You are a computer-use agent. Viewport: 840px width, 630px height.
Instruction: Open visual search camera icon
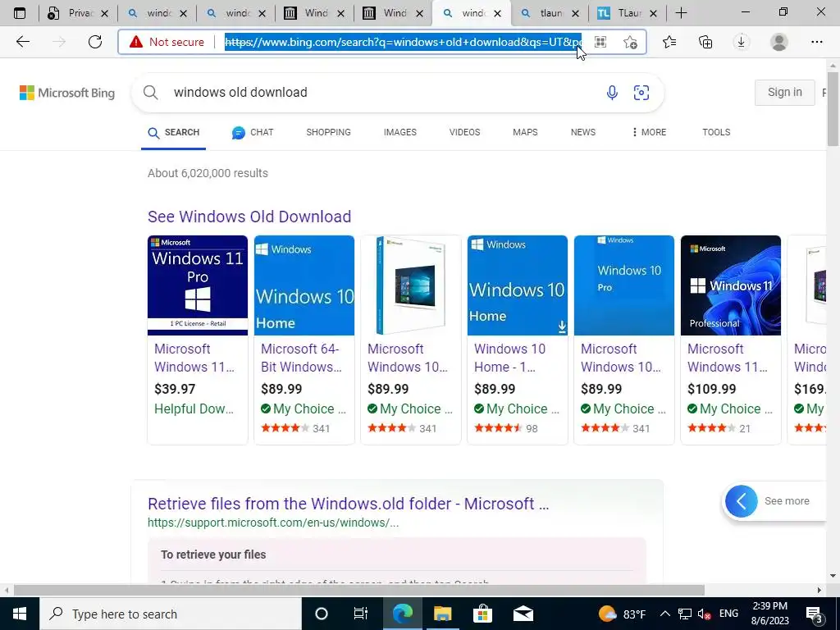pos(641,93)
